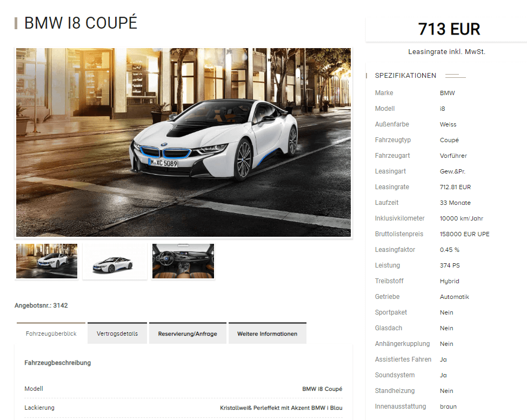Select the street-scene thumbnail of the i8
The height and width of the screenshot is (420, 527).
click(46, 261)
